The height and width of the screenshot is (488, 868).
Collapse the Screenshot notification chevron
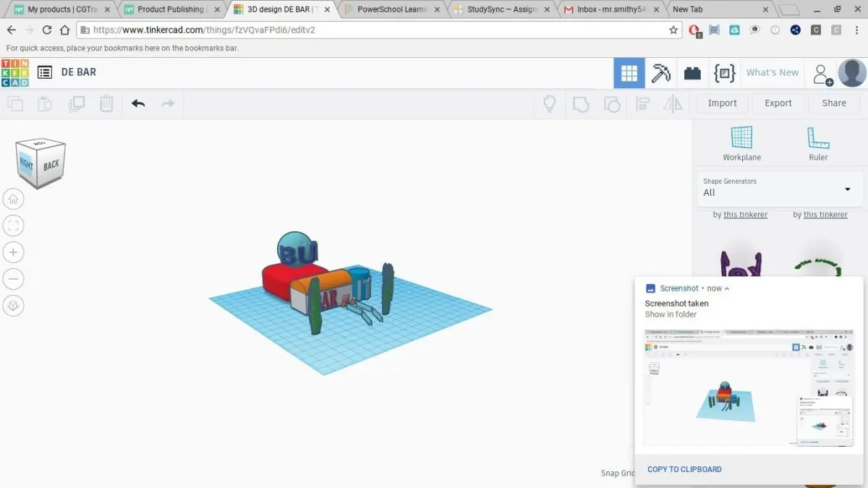(x=727, y=288)
